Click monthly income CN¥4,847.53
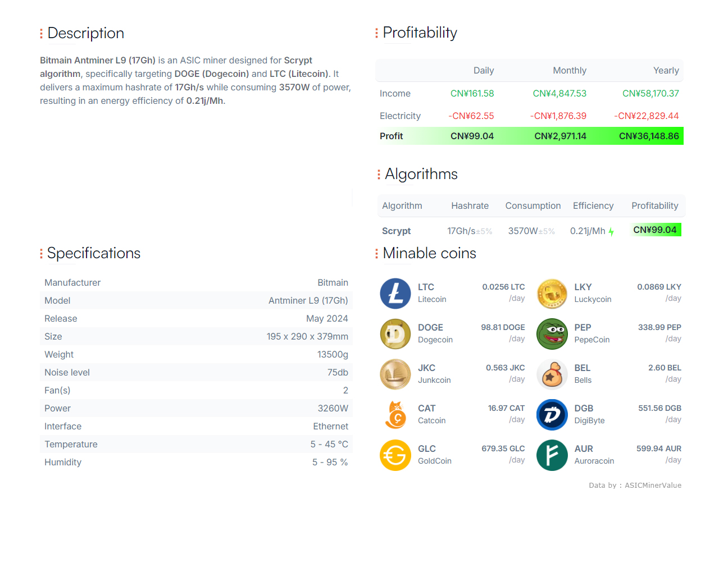 [x=559, y=93]
